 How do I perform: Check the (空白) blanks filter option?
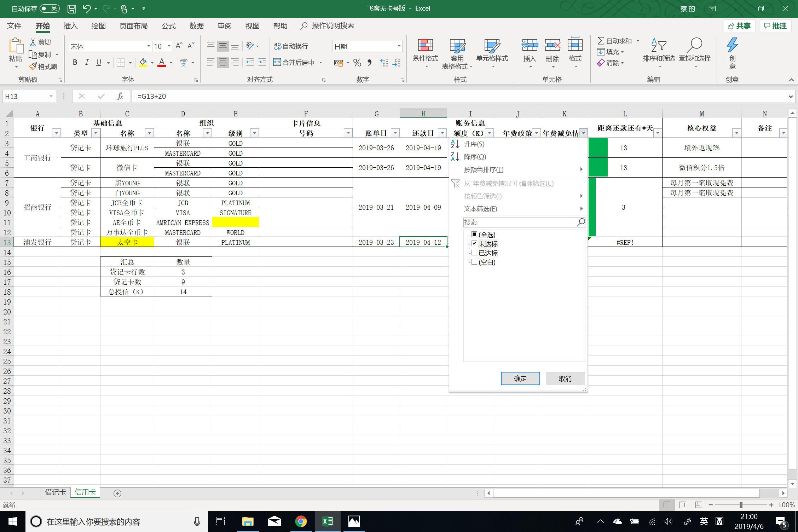[474, 262]
